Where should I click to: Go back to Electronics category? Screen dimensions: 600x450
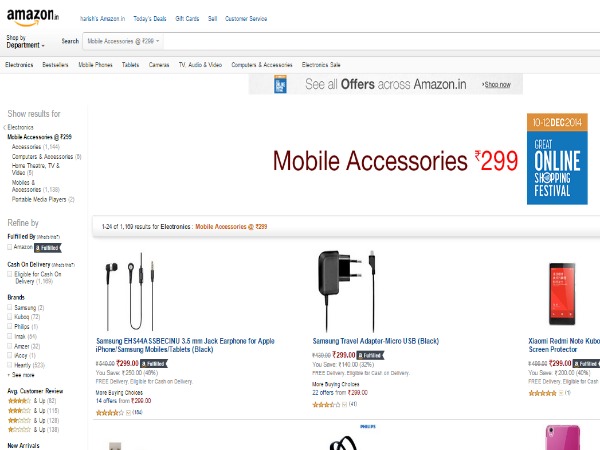tap(22, 128)
